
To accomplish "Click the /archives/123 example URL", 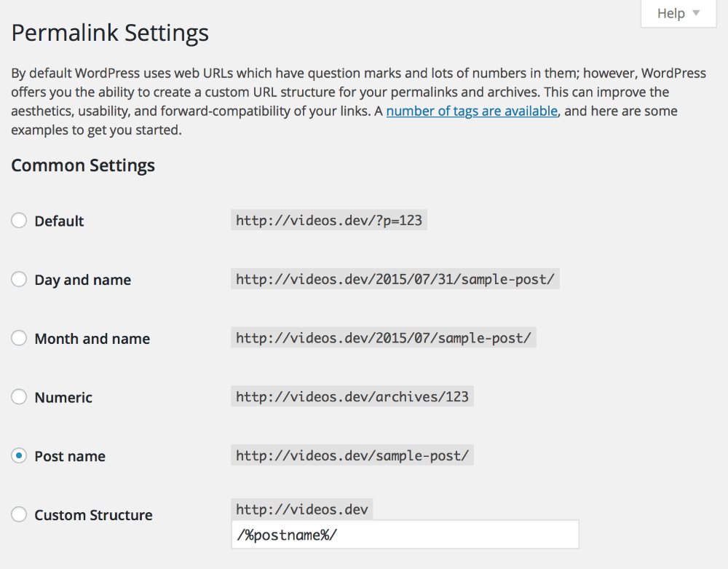I will [352, 397].
